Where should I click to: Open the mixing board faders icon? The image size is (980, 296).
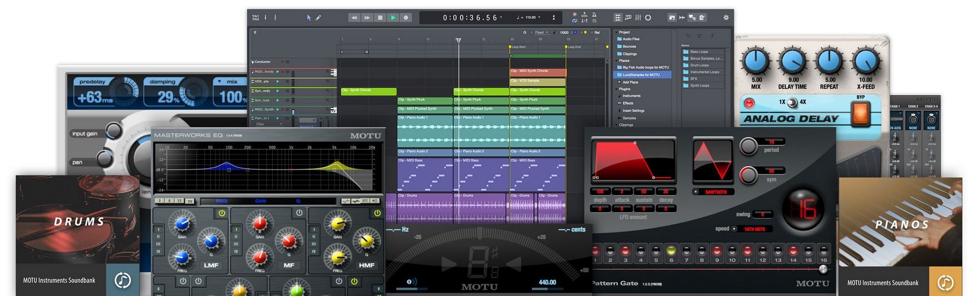pyautogui.click(x=638, y=18)
